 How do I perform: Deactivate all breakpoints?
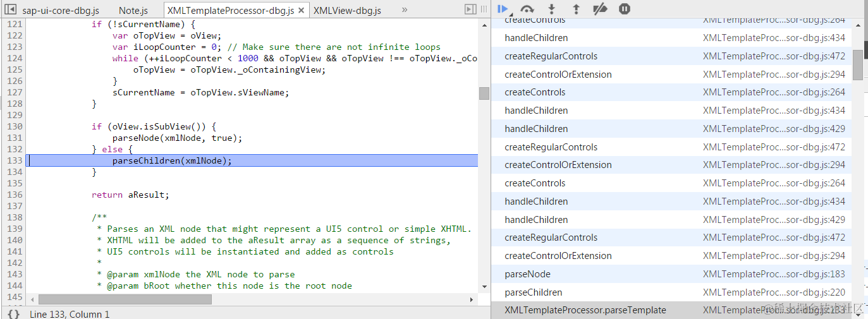tap(600, 9)
